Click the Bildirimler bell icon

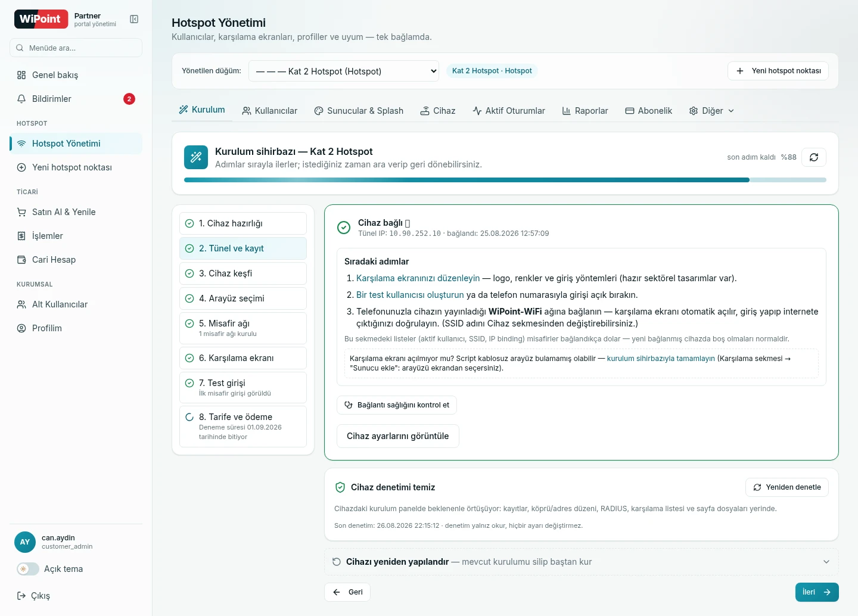(21, 99)
